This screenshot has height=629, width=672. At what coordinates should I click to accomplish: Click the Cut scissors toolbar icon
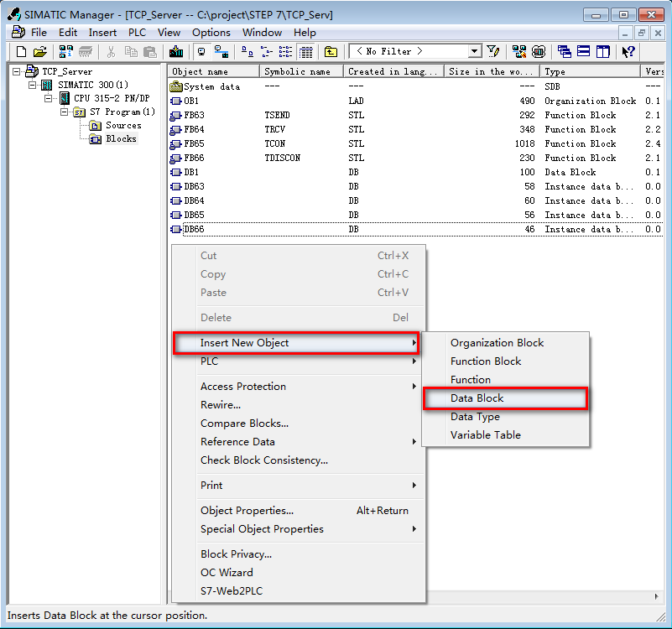point(111,52)
